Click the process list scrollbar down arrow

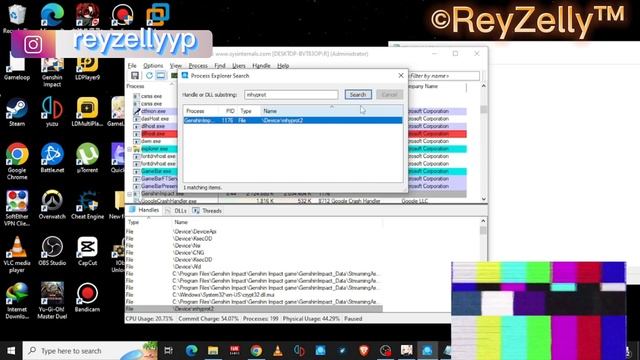484,199
